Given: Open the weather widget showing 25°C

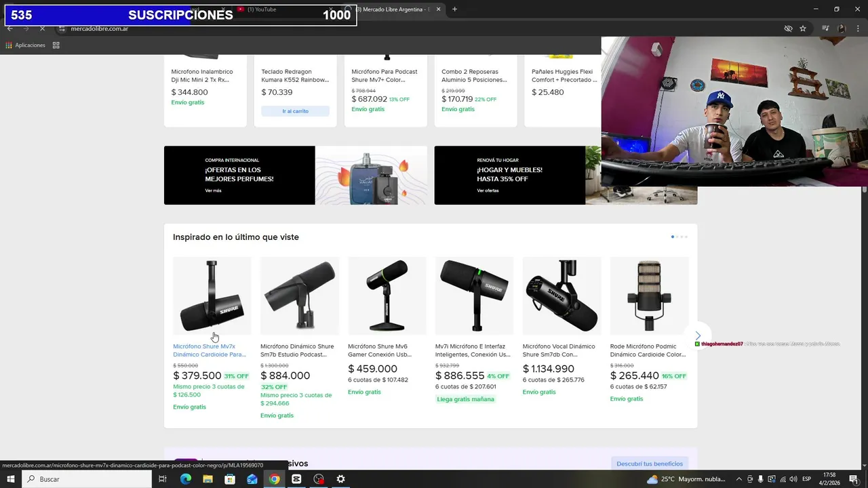Looking at the screenshot, I should (687, 479).
